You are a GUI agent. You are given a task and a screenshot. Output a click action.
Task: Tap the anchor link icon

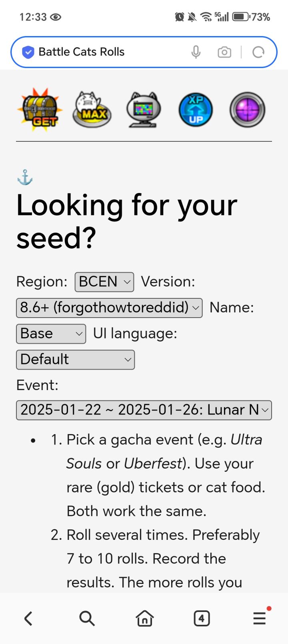tap(25, 177)
